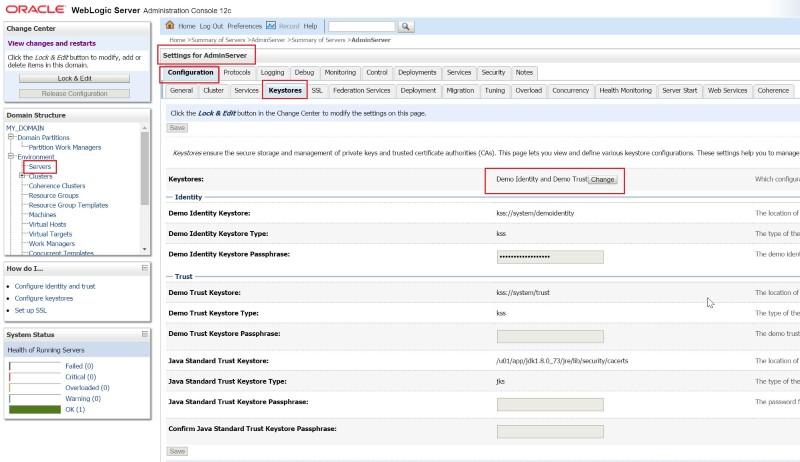Open the Debug tab
800x462 pixels.
click(304, 73)
